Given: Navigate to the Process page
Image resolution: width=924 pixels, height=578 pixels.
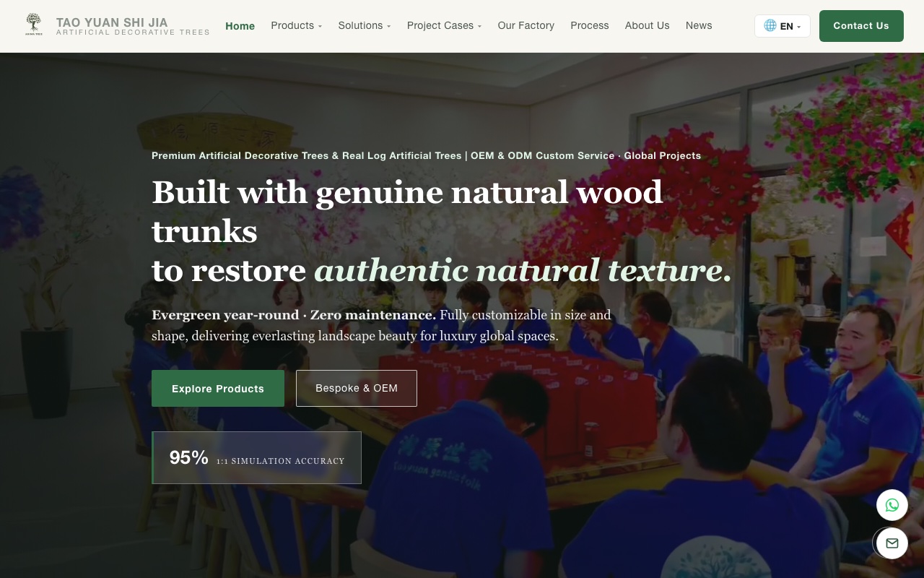Looking at the screenshot, I should 590,25.
